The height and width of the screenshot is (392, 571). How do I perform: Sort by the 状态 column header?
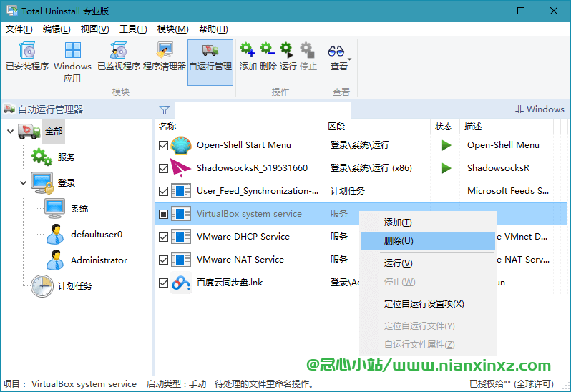(444, 127)
